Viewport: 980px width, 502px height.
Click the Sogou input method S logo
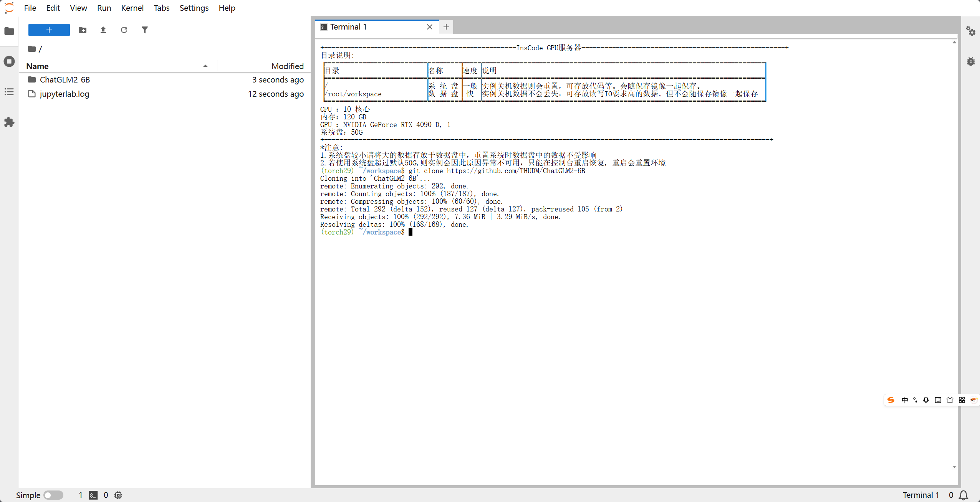(x=891, y=400)
